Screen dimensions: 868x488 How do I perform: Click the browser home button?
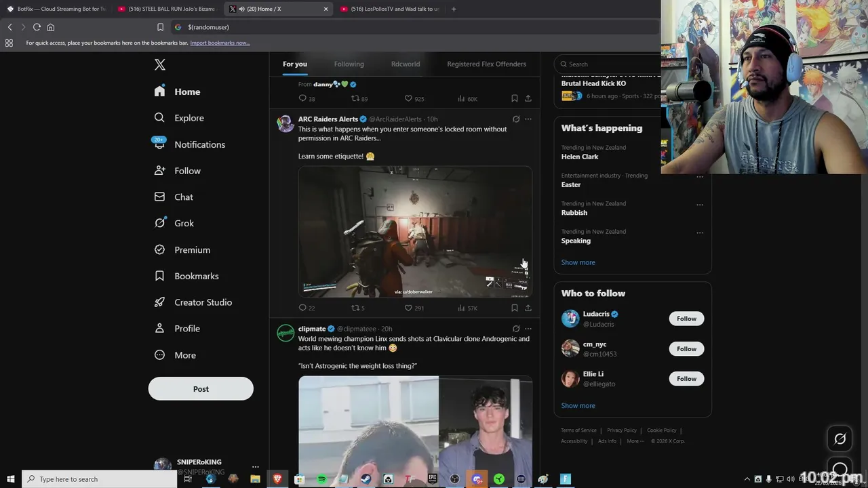point(50,27)
